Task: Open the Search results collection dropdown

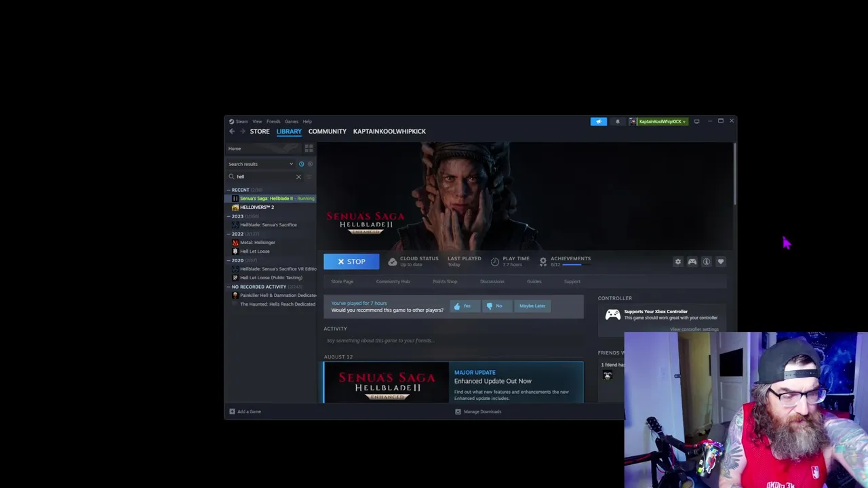Action: (261, 164)
